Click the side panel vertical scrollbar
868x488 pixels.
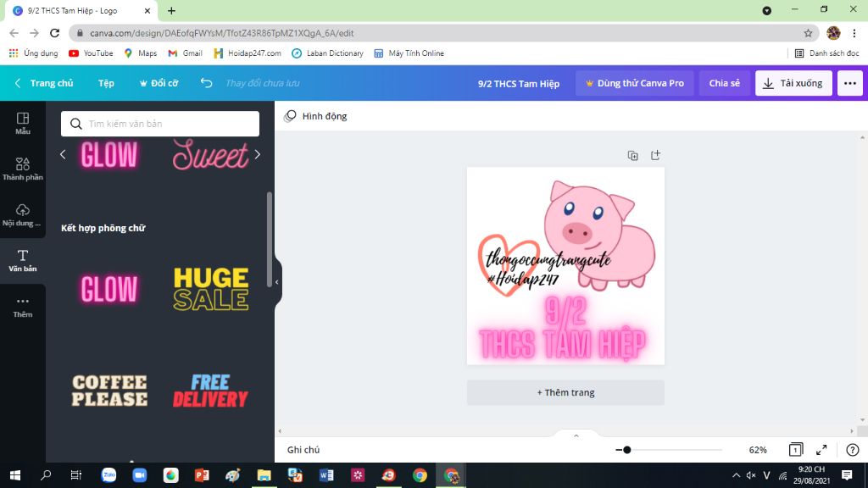[x=270, y=239]
